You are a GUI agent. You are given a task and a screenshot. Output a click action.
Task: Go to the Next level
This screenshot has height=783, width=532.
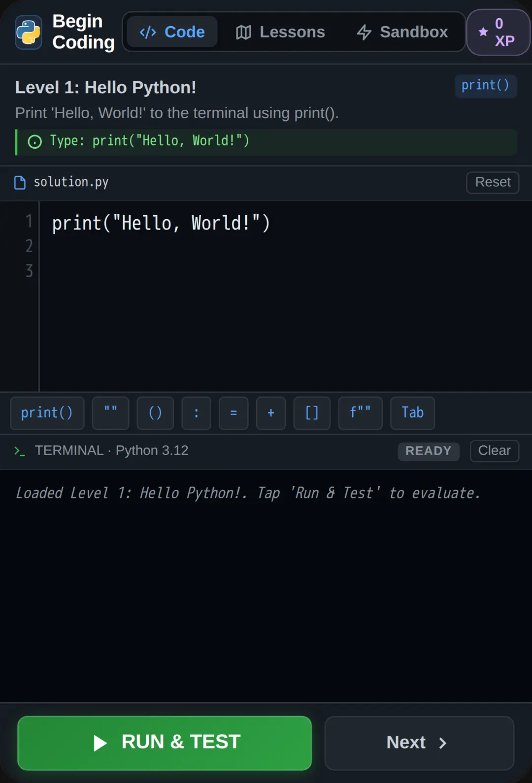tap(419, 743)
